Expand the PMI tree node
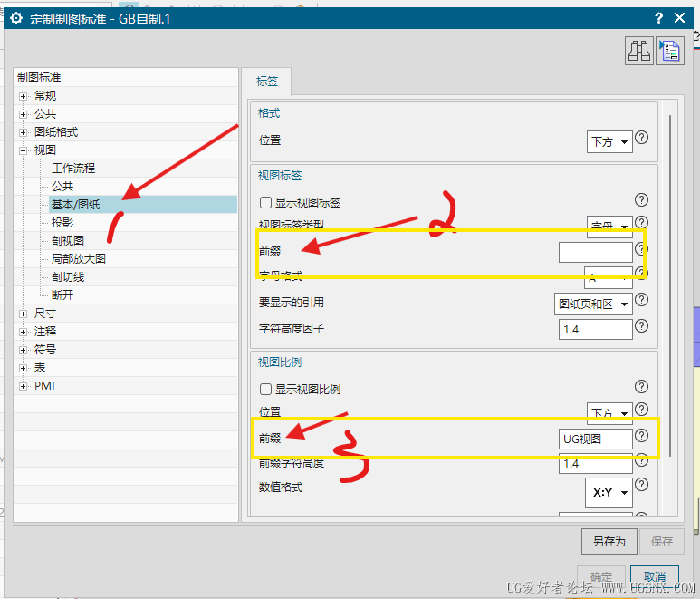This screenshot has height=599, width=700. pyautogui.click(x=23, y=386)
